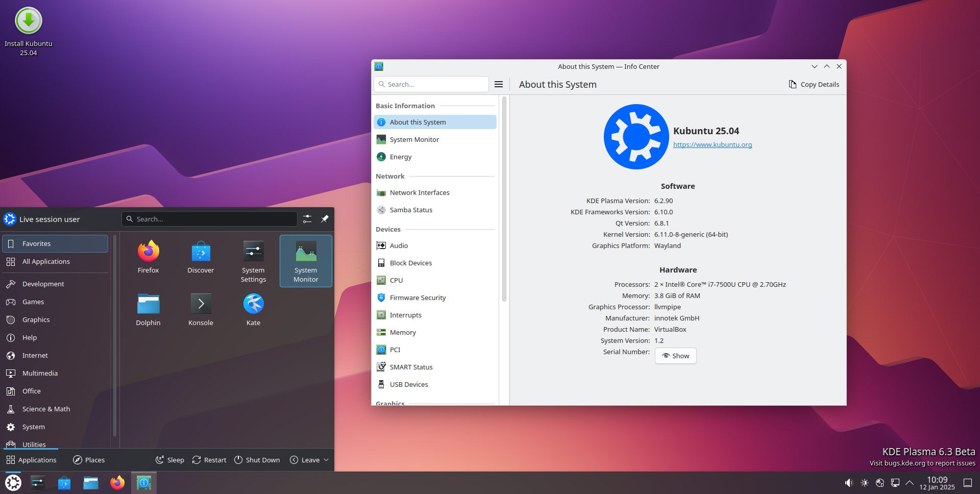The height and width of the screenshot is (494, 980).
Task: Open the volume control in system tray
Action: [x=849, y=483]
